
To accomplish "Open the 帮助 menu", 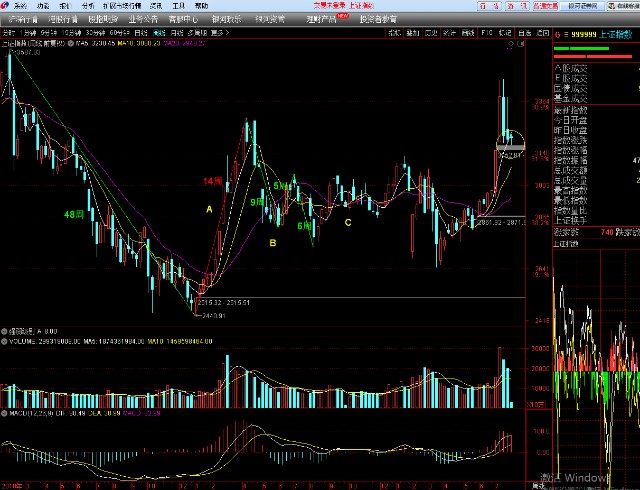I will (x=201, y=6).
